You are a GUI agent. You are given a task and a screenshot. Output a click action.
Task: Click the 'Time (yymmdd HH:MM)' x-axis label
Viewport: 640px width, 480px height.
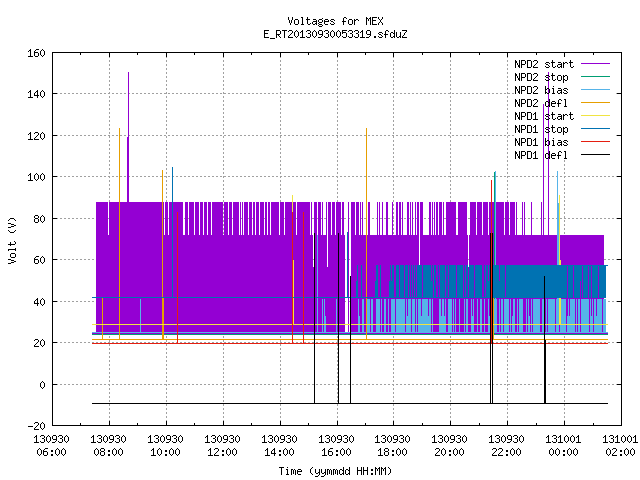click(x=335, y=471)
